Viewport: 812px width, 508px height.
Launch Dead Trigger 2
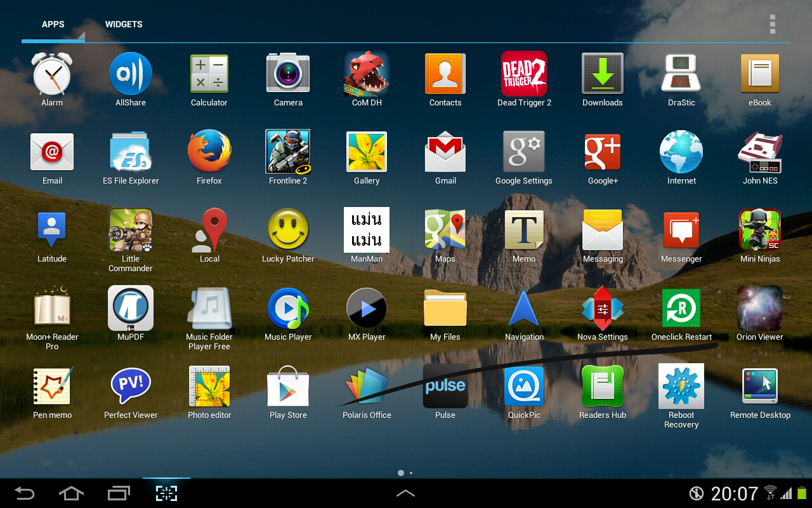click(x=524, y=74)
